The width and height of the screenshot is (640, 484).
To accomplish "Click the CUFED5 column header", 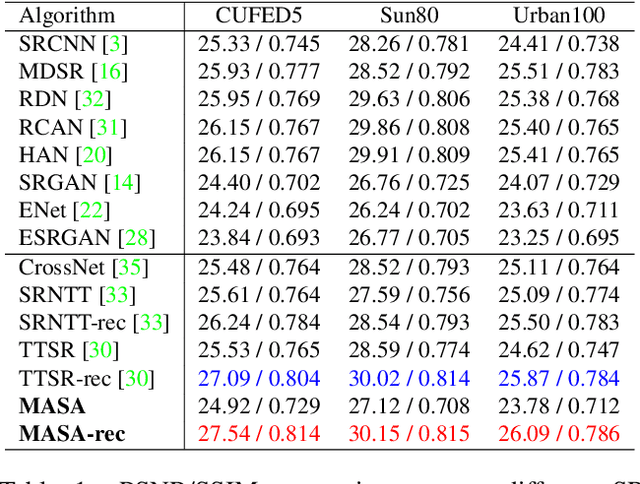I will click(254, 16).
